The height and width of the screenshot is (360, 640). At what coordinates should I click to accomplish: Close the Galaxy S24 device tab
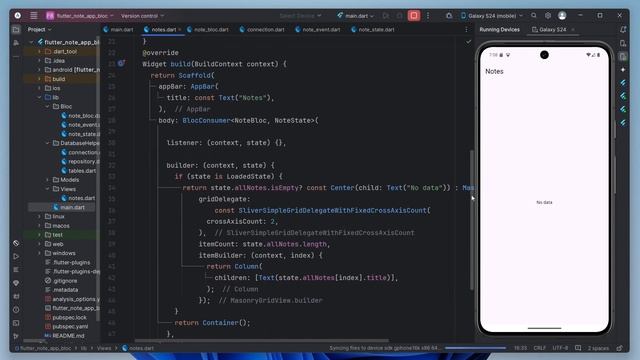573,29
